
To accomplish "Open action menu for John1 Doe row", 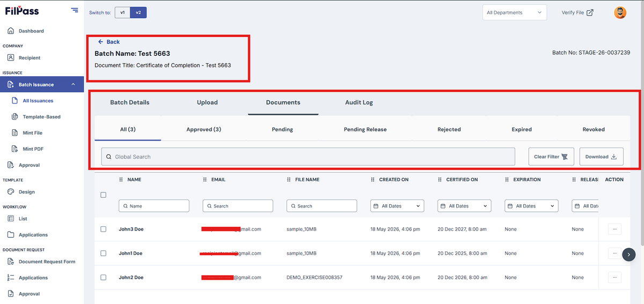I will 614,253.
